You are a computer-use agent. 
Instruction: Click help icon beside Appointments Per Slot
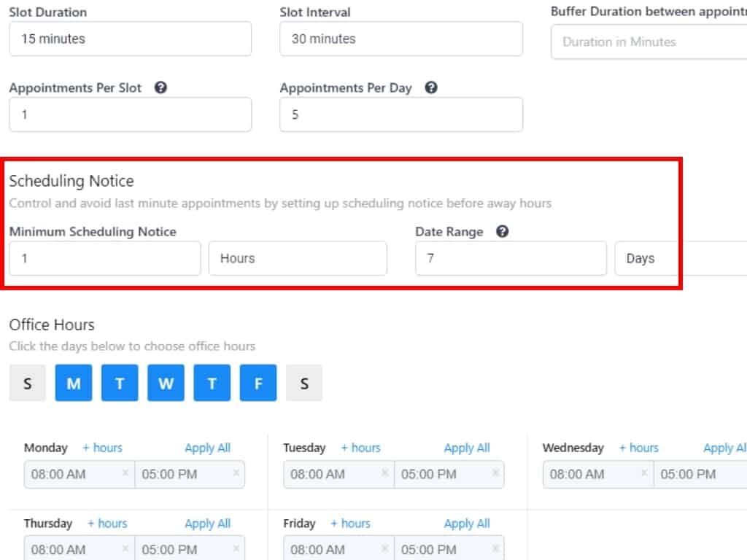[161, 87]
